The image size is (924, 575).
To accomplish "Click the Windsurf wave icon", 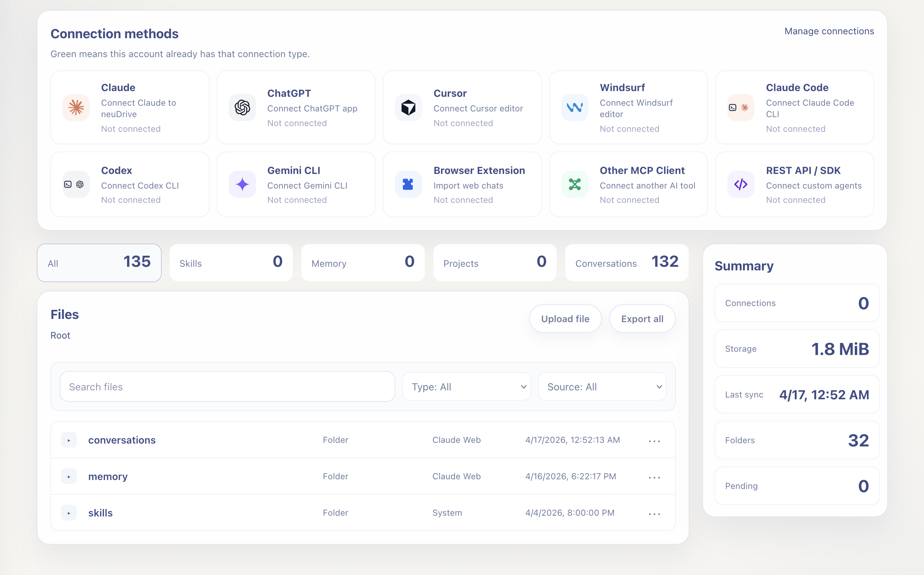I will (x=575, y=107).
